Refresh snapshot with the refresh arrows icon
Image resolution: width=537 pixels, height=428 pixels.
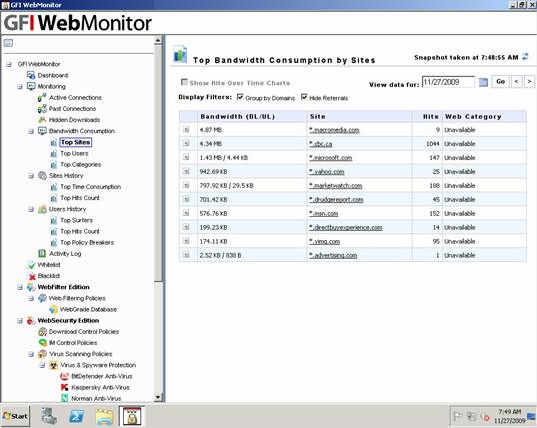pyautogui.click(x=525, y=57)
